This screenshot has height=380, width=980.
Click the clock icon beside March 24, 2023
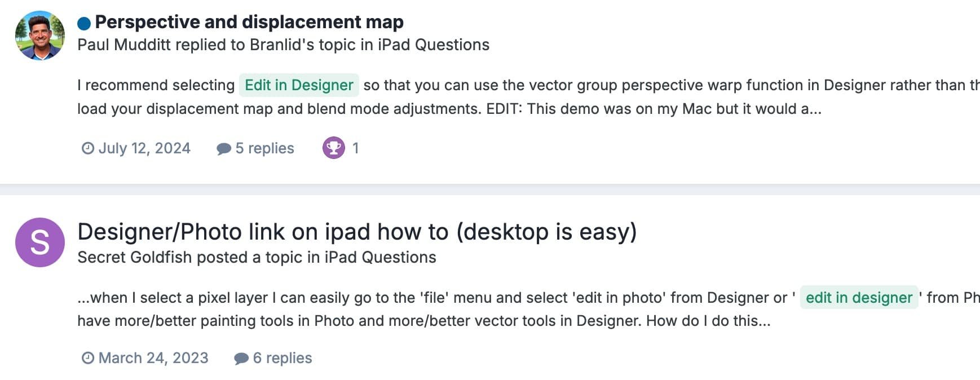click(88, 358)
